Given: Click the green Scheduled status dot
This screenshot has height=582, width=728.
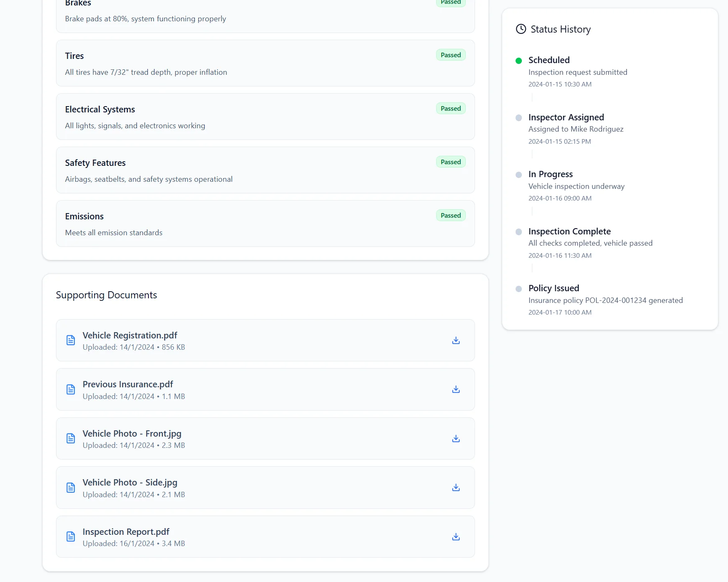Looking at the screenshot, I should pos(519,61).
